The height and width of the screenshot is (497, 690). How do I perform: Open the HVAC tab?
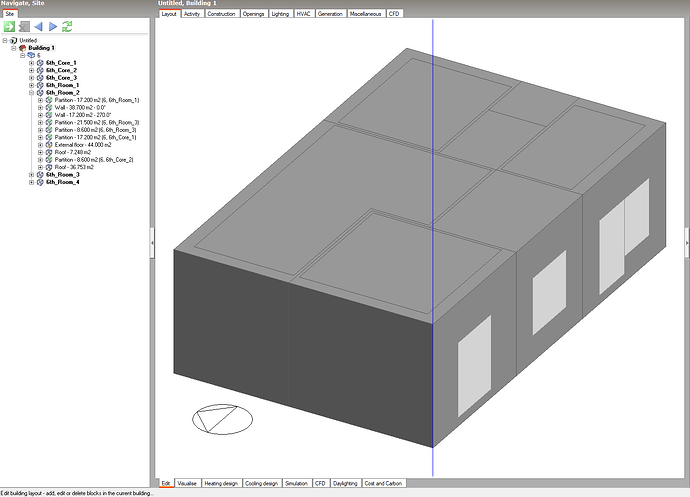click(x=303, y=14)
